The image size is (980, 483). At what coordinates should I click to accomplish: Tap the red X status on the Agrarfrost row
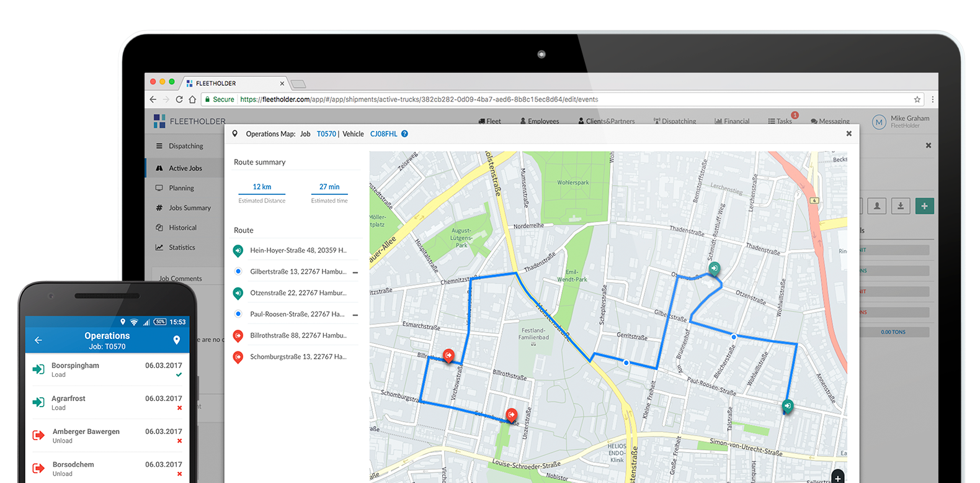(x=180, y=408)
